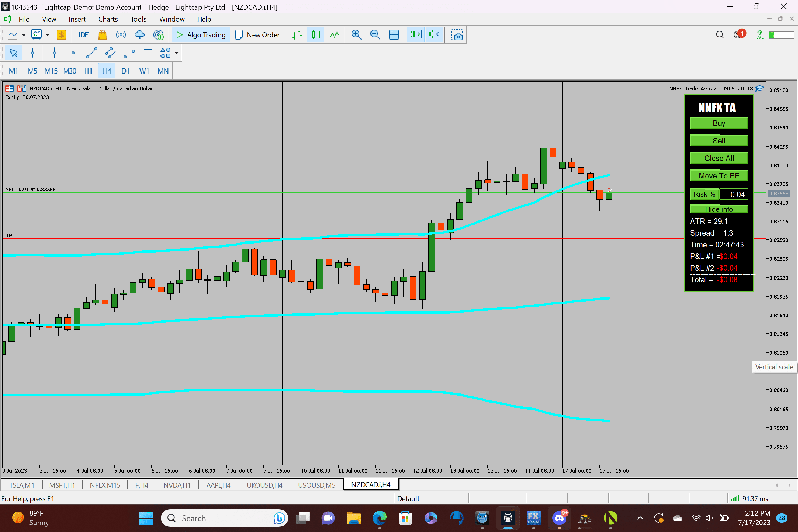Click the zoom in magnifier icon
This screenshot has width=798, height=532.
(356, 35)
